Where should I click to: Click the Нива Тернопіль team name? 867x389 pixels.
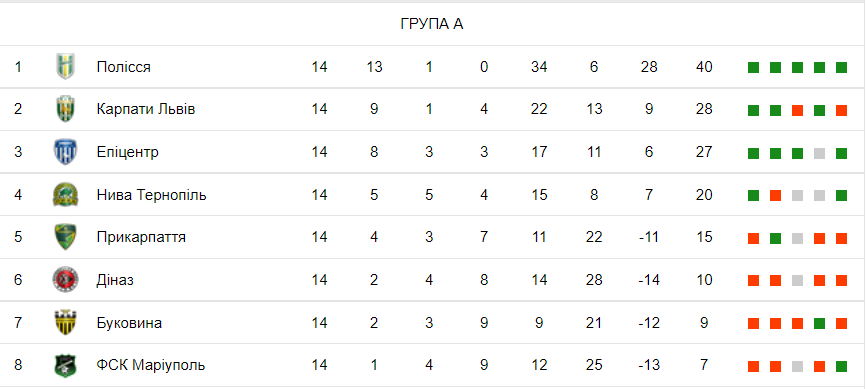point(152,195)
